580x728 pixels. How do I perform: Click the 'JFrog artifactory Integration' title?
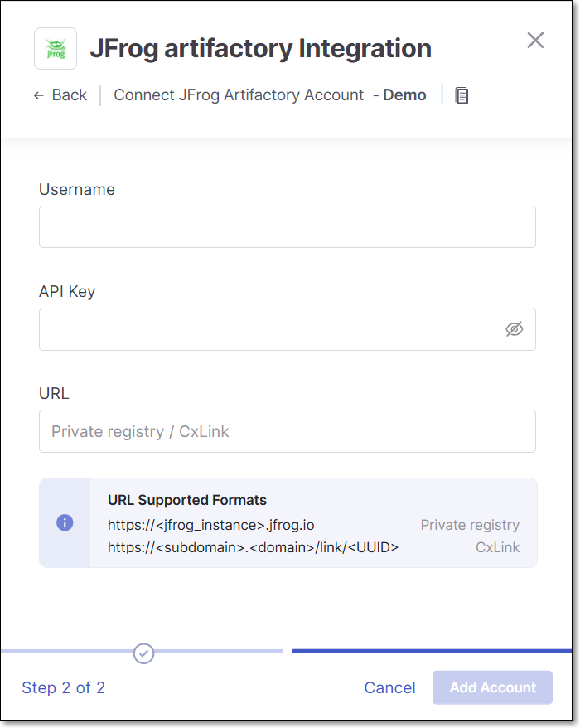click(x=261, y=48)
